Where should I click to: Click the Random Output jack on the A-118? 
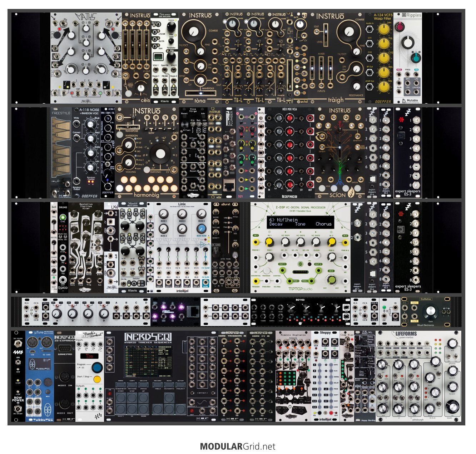(77, 181)
